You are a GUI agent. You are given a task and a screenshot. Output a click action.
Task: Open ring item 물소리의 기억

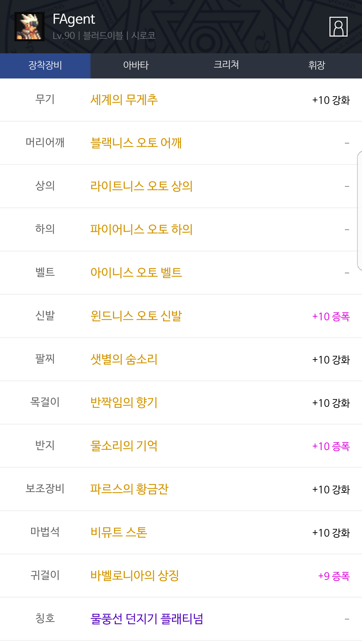(124, 446)
